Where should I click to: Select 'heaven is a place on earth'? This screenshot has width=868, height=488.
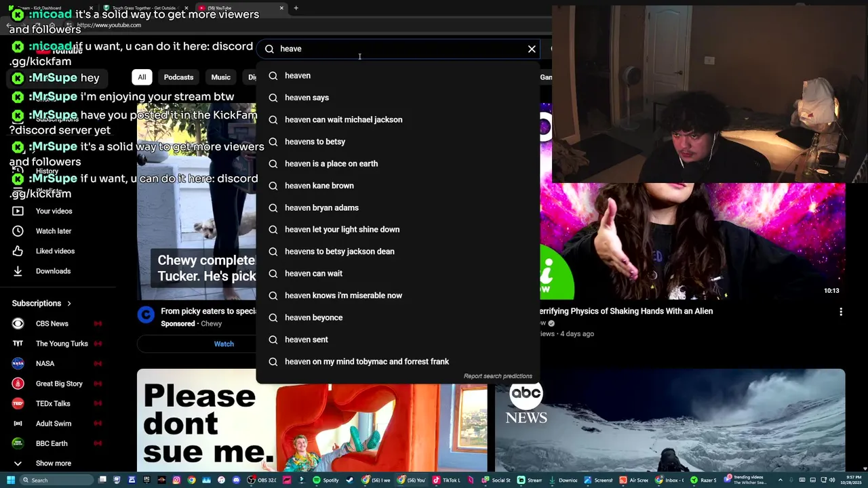tap(398, 163)
